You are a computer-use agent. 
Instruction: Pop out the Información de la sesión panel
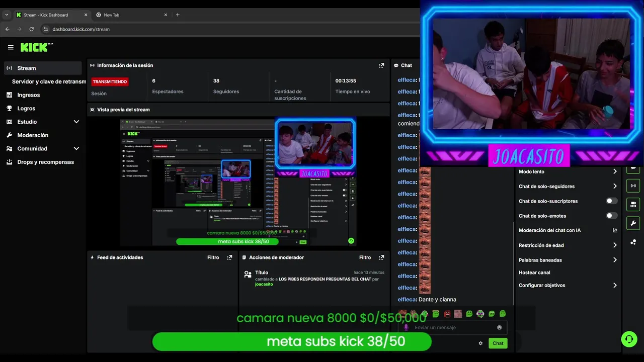click(381, 65)
